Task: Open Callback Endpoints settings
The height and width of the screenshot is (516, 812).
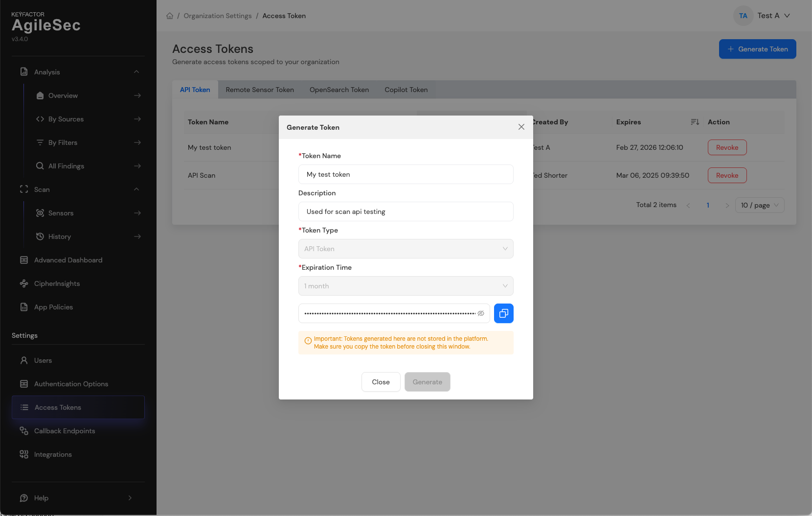Action: point(65,431)
